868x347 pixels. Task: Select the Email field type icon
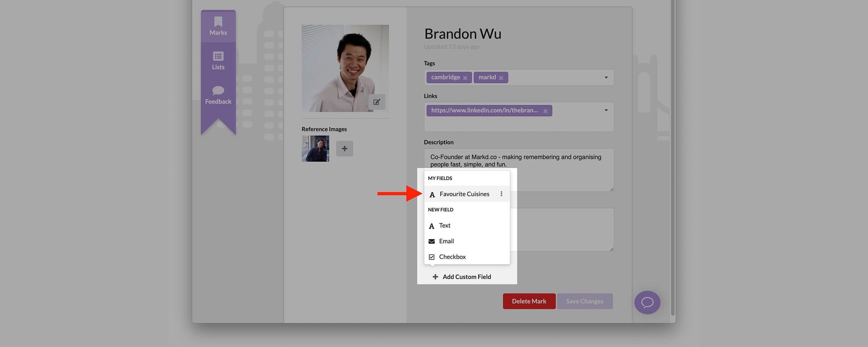tap(431, 241)
